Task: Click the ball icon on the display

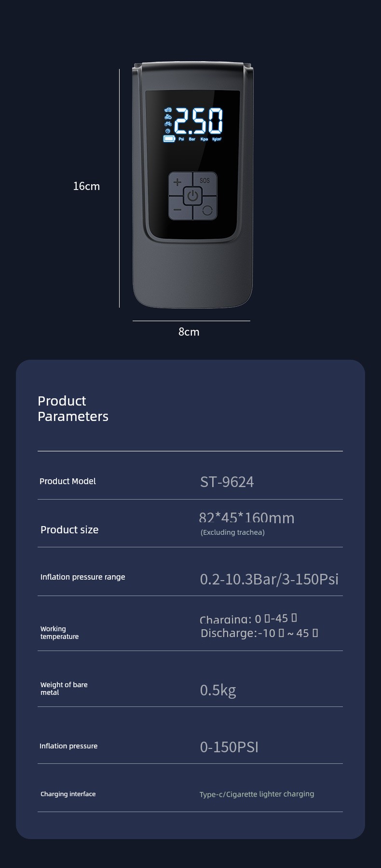Action: [168, 131]
